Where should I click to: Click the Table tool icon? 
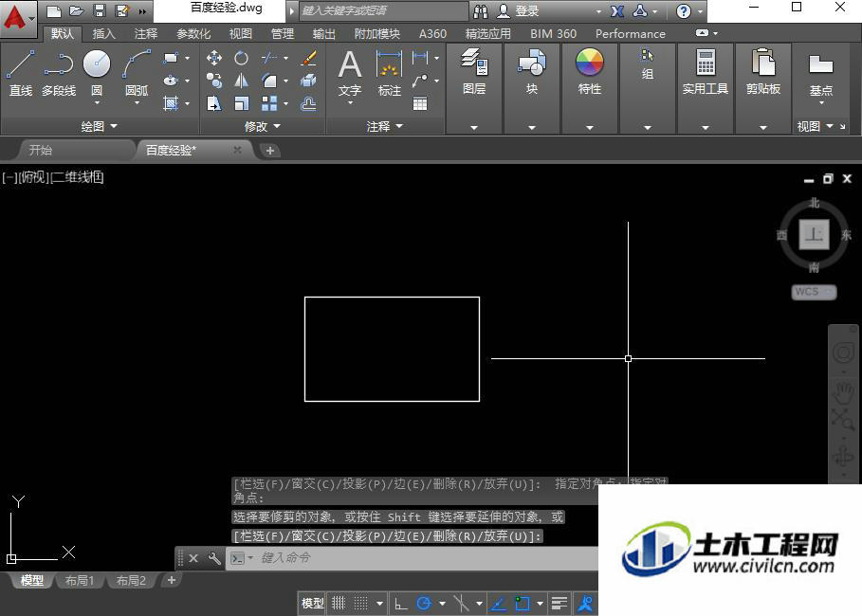click(420, 103)
